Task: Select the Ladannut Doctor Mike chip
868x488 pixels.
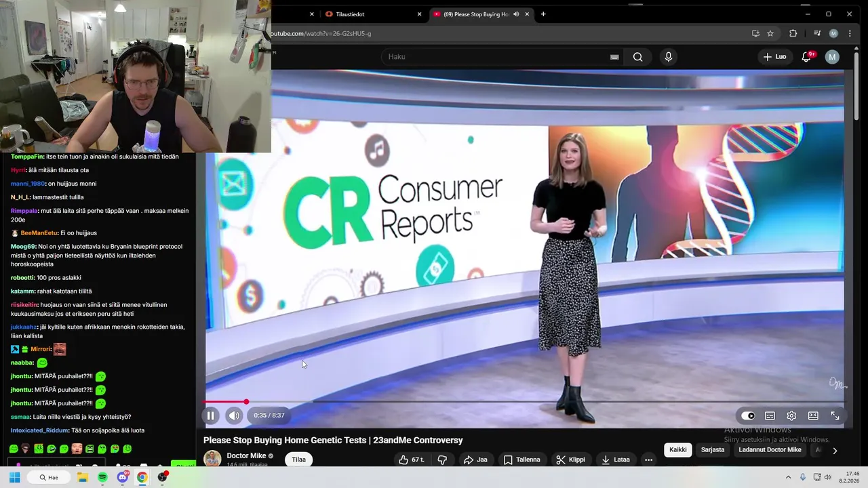Action: point(770,449)
